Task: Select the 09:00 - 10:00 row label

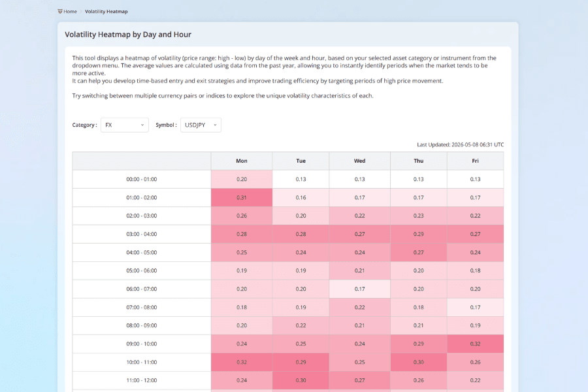Action: [141, 344]
